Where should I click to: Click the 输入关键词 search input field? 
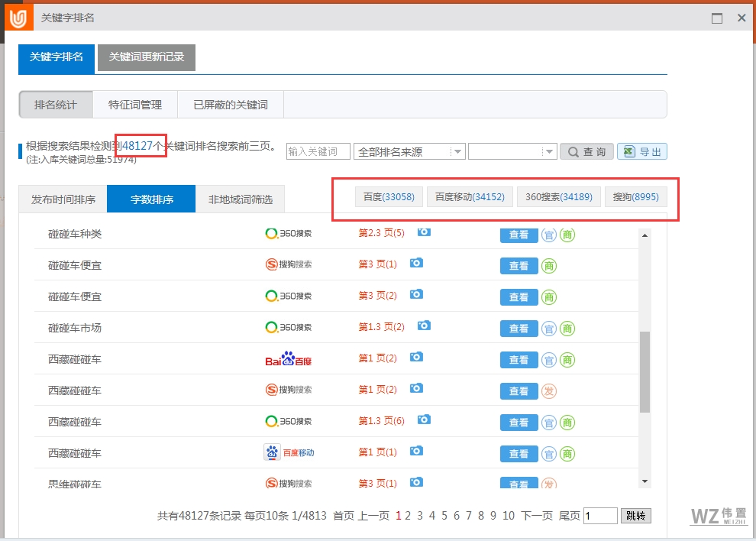click(x=317, y=151)
